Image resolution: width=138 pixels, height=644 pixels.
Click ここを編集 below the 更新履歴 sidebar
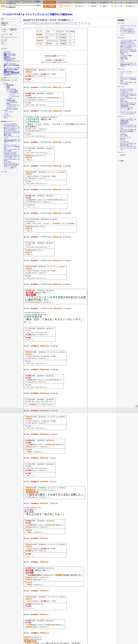click(120, 161)
